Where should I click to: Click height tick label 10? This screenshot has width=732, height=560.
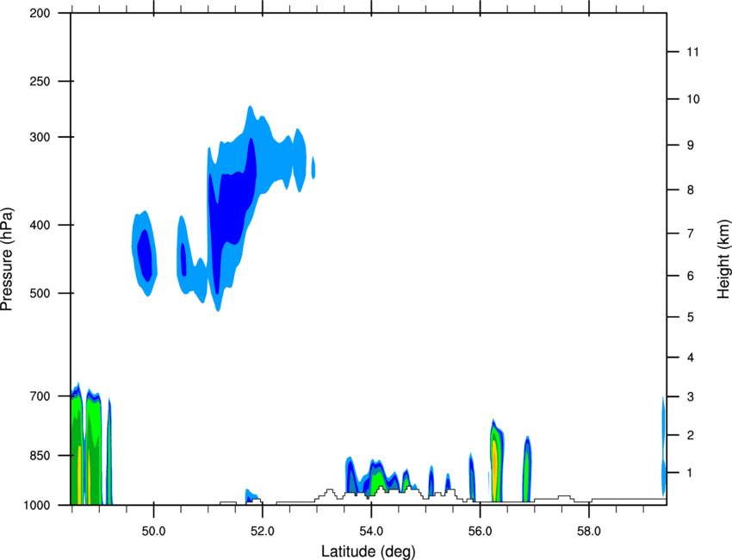tap(692, 99)
